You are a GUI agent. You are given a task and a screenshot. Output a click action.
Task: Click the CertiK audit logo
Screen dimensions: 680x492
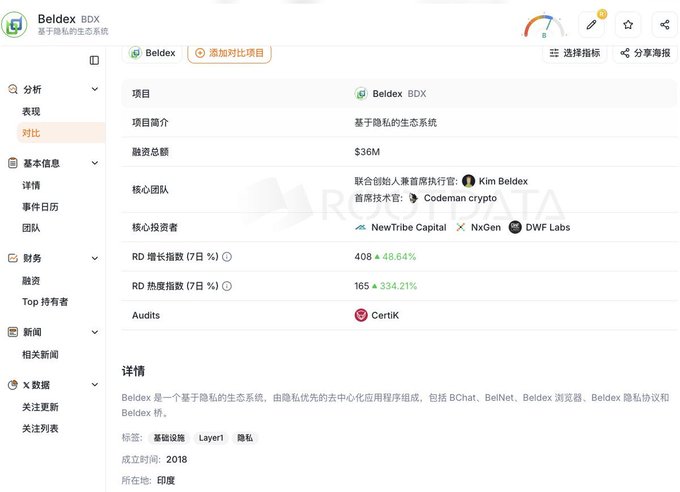361,315
